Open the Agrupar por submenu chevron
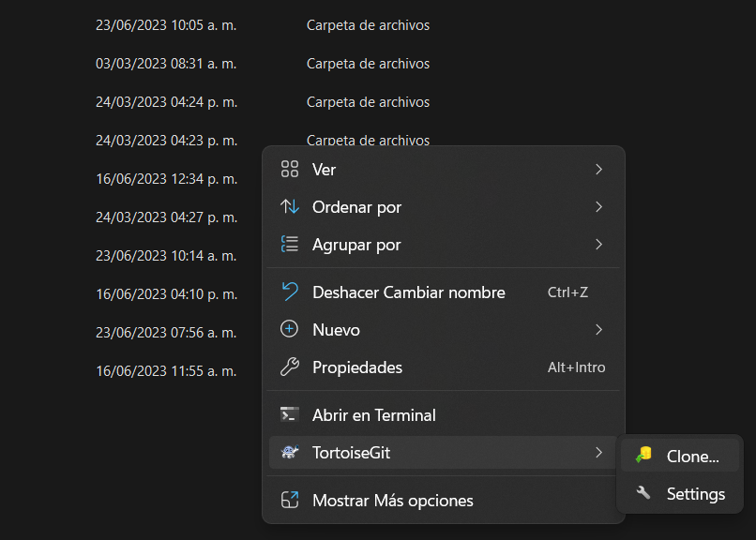The image size is (756, 540). tap(598, 245)
